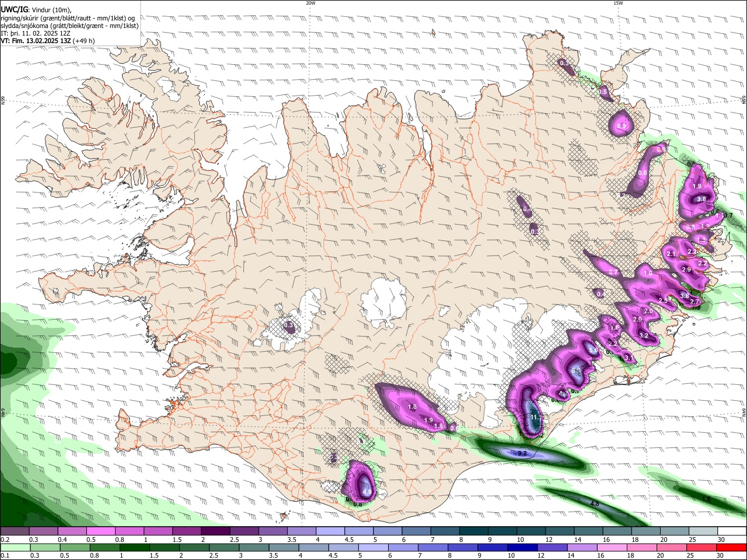Click the 0.9 snowfall value in the northeast
747x560 pixels.
pos(622,127)
